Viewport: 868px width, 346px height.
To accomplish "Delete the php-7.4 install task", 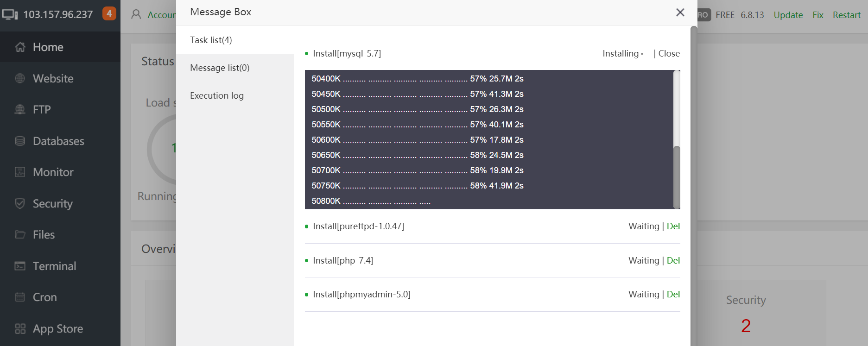I will coord(673,260).
